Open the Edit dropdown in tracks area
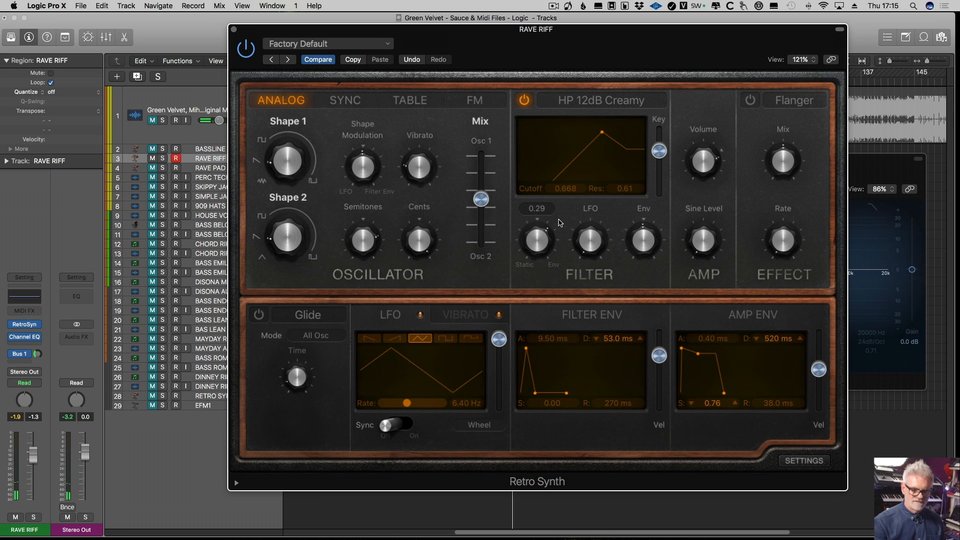The height and width of the screenshot is (540, 960). pos(143,61)
